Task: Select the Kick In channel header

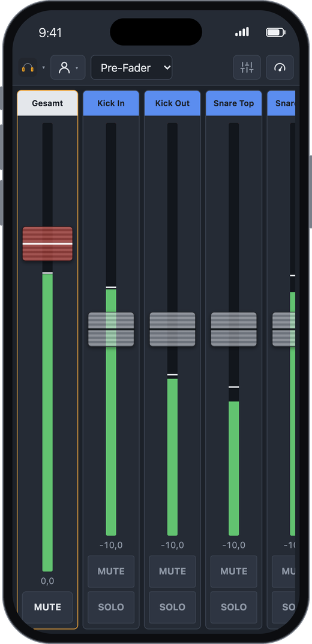Action: pos(111,103)
